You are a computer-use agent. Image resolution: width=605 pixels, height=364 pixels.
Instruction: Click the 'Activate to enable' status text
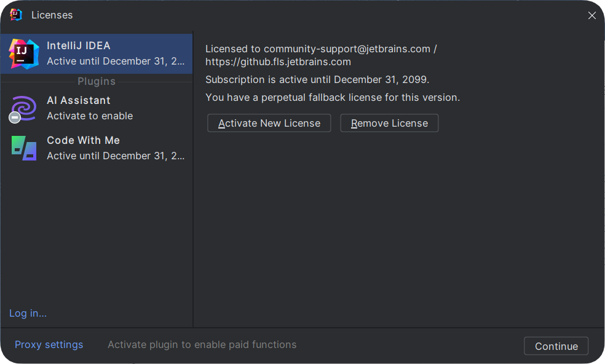point(90,116)
